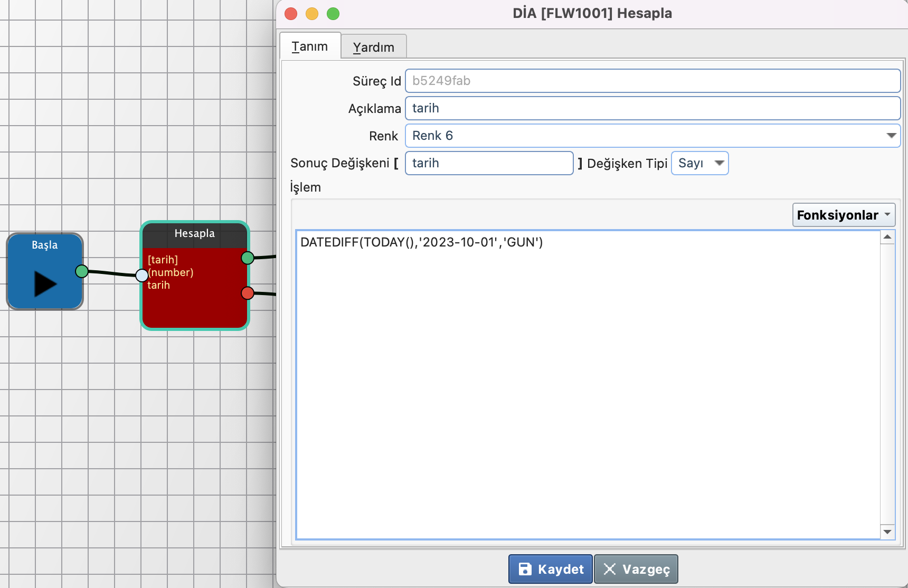This screenshot has height=588, width=908.
Task: Focus the Sonuç Değişkeni input field
Action: click(x=488, y=163)
